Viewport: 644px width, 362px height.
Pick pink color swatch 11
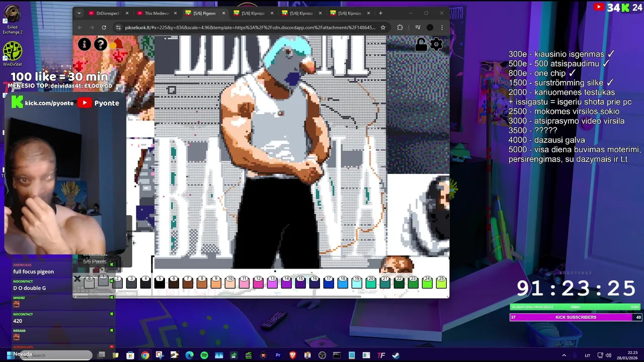pos(244,283)
